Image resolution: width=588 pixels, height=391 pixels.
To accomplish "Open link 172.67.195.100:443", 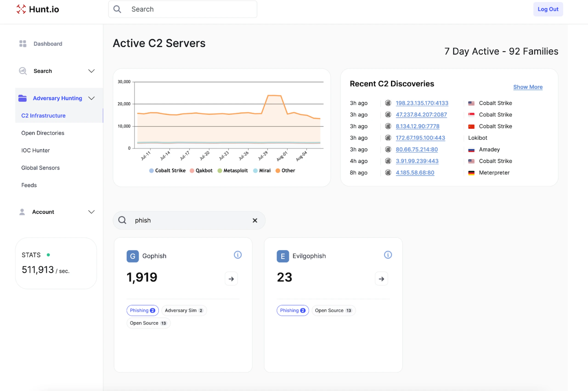I will tap(420, 138).
